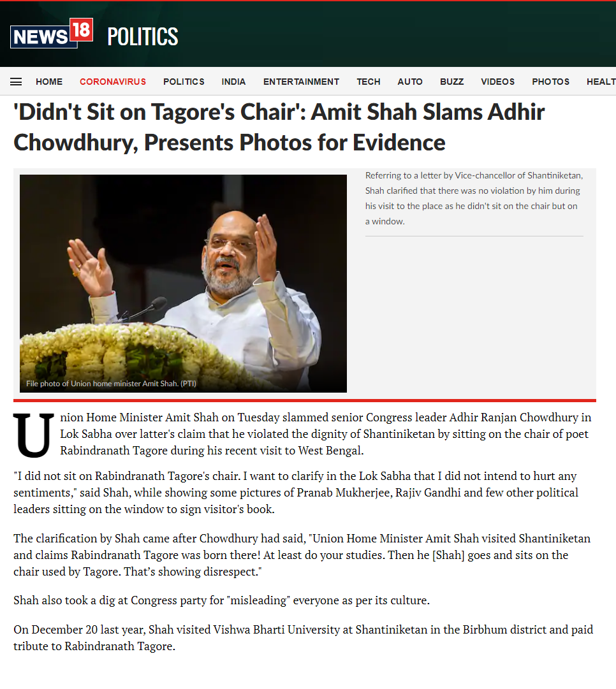Click the News18 logo
616x689 pixels.
coord(52,33)
